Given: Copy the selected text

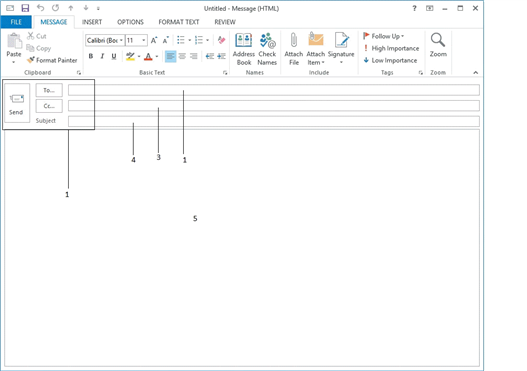Looking at the screenshot, I should [x=39, y=48].
